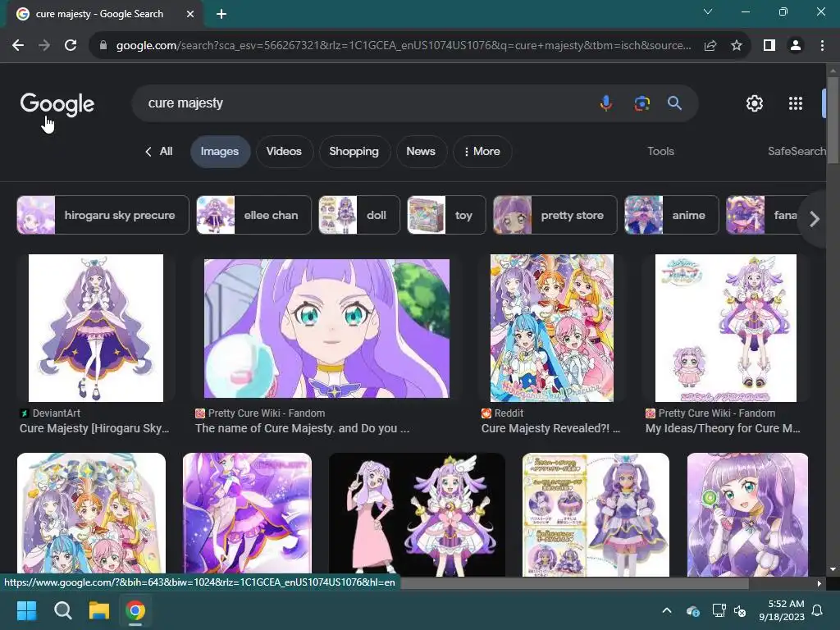This screenshot has height=630, width=840.
Task: Expand the More search options
Action: [482, 152]
